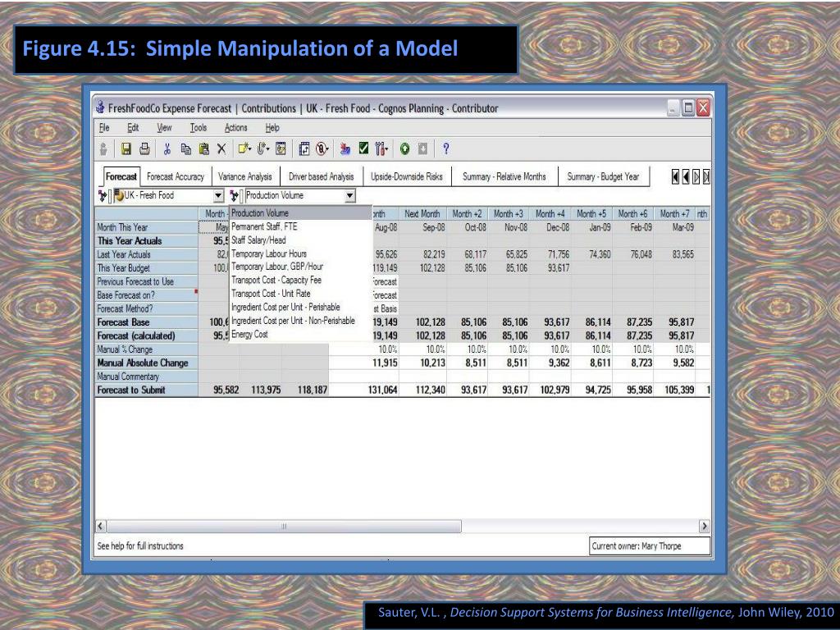Viewport: 840px width, 630px height.
Task: Jump to the first tab with navigation arrow
Action: click(x=676, y=177)
